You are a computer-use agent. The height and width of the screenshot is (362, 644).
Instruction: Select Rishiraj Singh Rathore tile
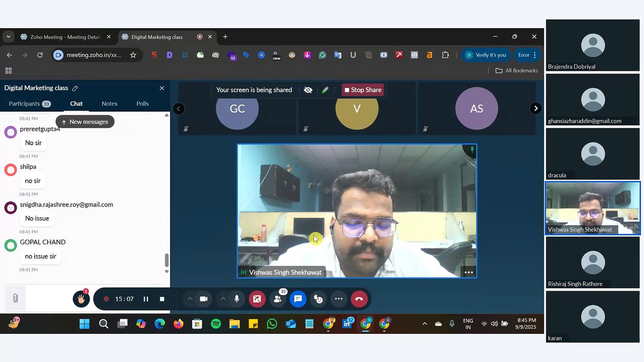pos(593,262)
